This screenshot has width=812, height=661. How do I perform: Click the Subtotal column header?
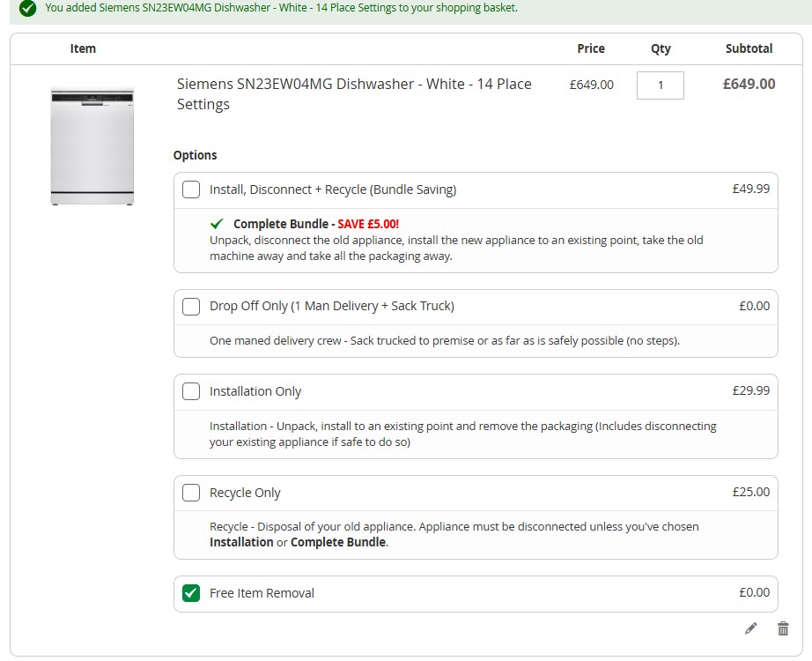[749, 48]
